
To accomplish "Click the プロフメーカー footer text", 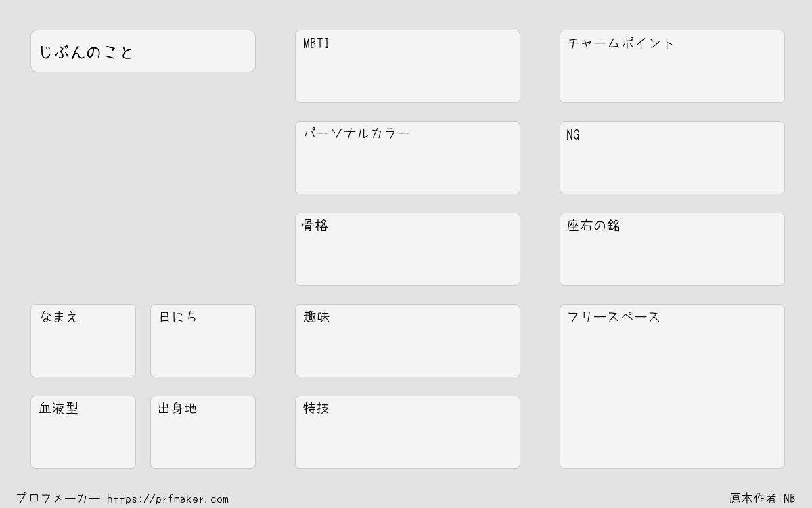I will [x=58, y=498].
